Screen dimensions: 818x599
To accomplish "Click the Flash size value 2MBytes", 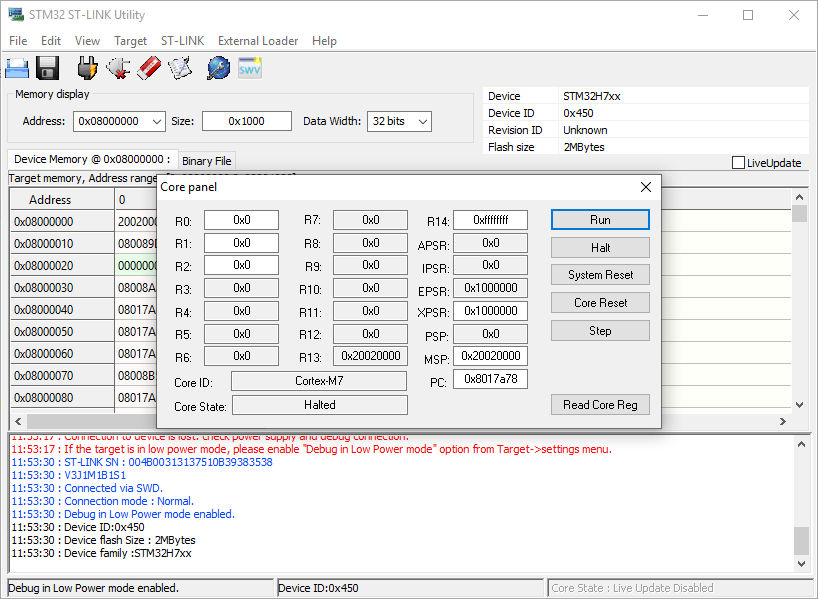I will 584,147.
